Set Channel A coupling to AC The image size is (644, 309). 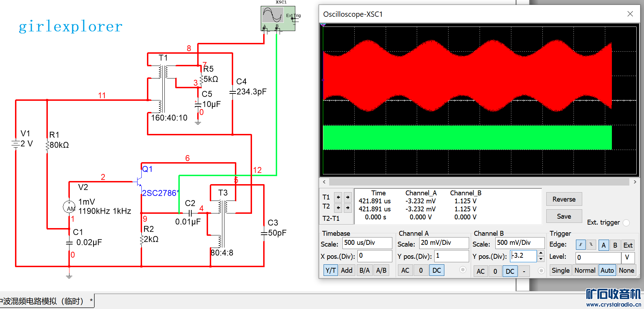(405, 270)
